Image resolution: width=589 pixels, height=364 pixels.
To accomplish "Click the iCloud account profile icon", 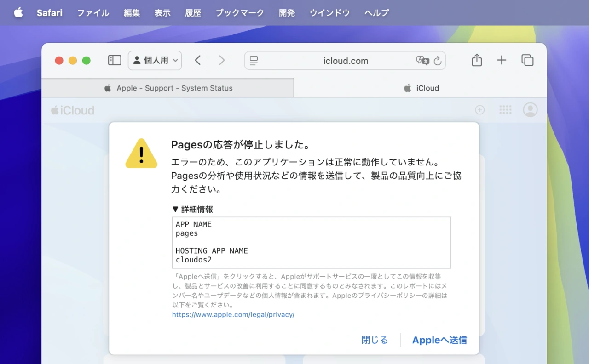I will (x=530, y=110).
